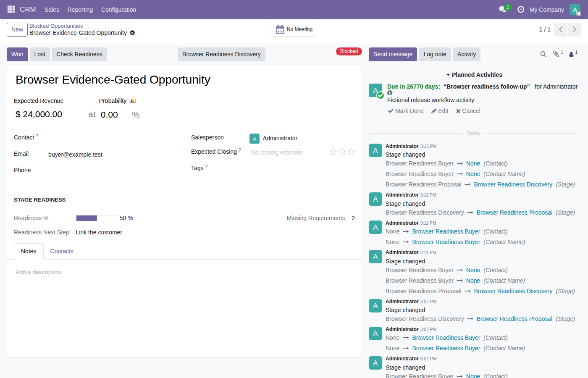Set priority to second star
Image resolution: width=588 pixels, height=378 pixels.
click(342, 152)
